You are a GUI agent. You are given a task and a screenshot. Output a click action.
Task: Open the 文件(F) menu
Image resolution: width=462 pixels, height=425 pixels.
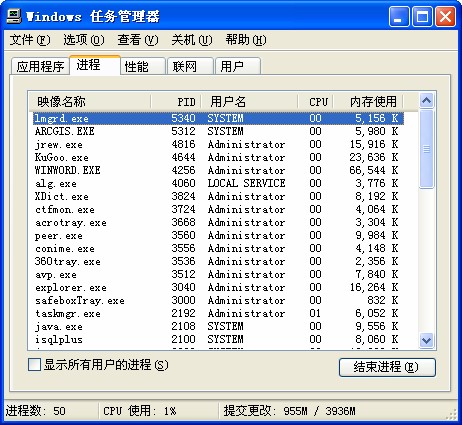tap(30, 40)
